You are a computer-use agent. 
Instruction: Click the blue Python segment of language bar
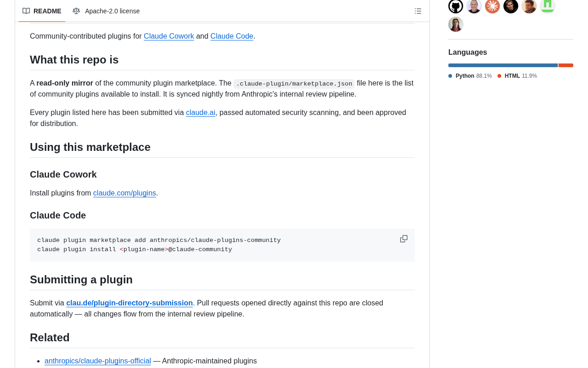[503, 65]
